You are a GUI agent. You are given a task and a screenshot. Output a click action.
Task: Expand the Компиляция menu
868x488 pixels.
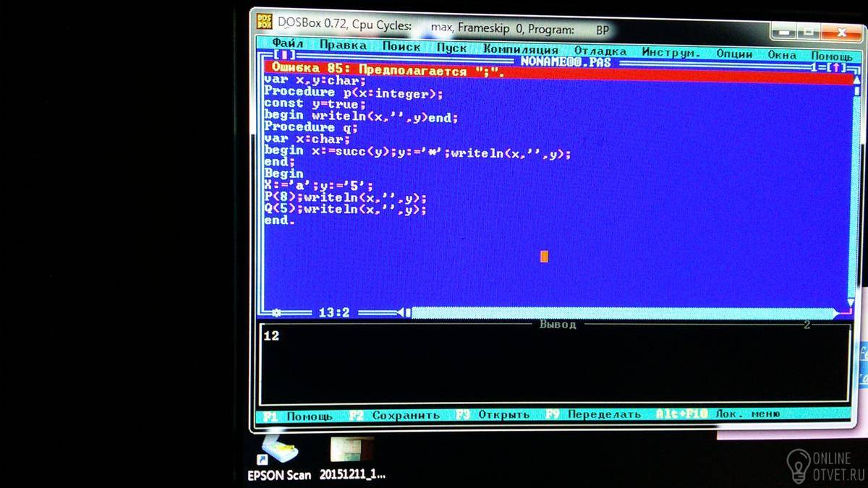tap(521, 50)
